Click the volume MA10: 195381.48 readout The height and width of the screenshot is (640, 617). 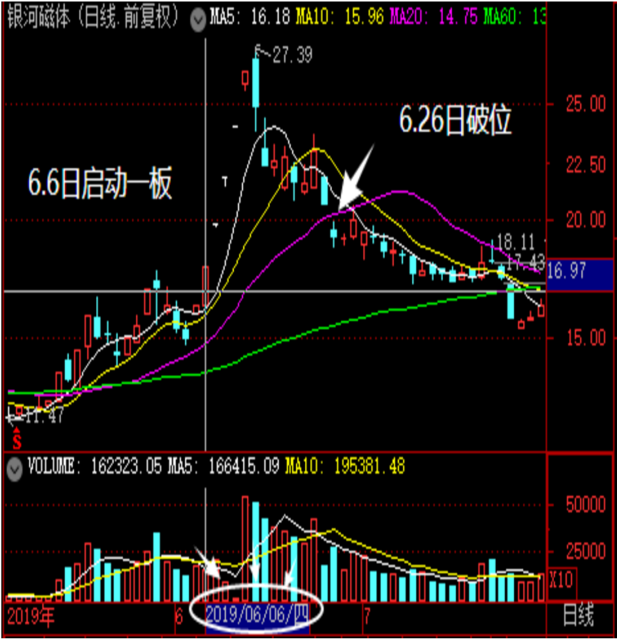click(x=345, y=466)
